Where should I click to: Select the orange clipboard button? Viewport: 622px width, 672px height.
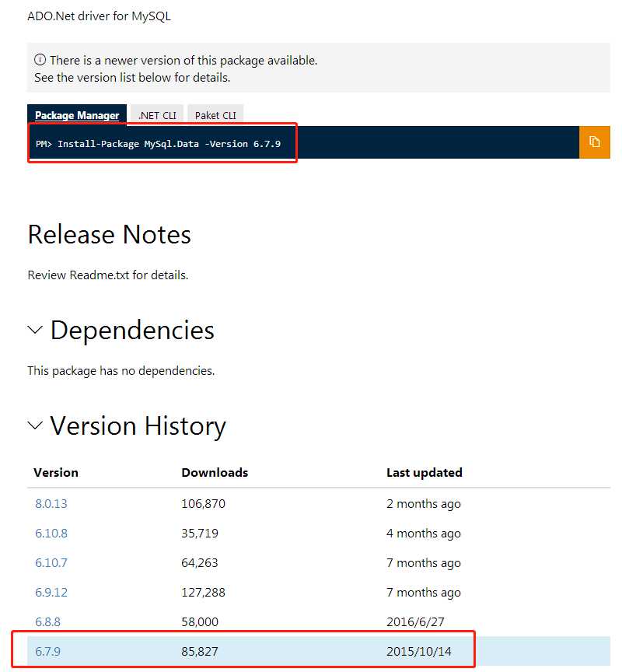(595, 142)
